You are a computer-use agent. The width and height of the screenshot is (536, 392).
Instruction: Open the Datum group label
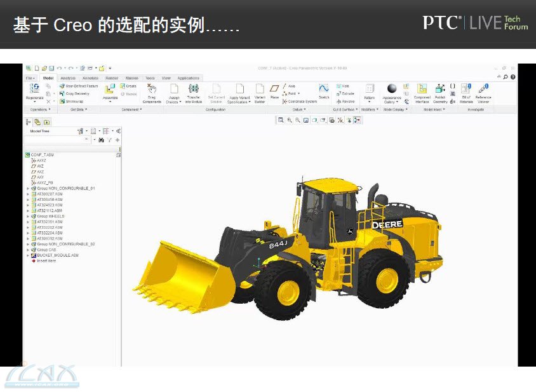point(299,109)
